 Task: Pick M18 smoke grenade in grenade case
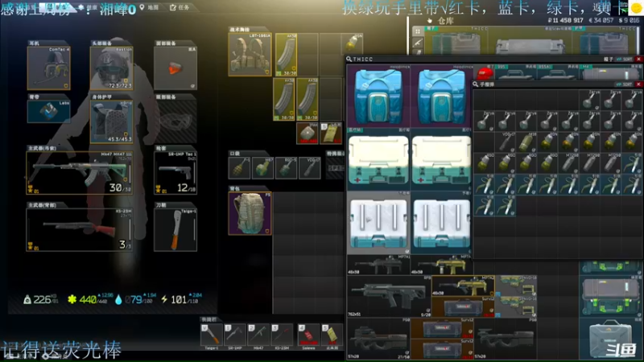tap(526, 142)
